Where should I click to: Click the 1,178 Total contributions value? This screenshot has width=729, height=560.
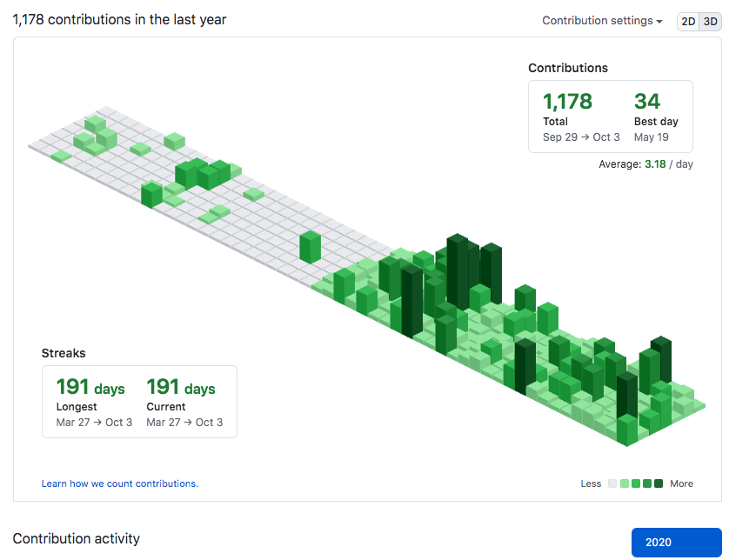coord(568,102)
